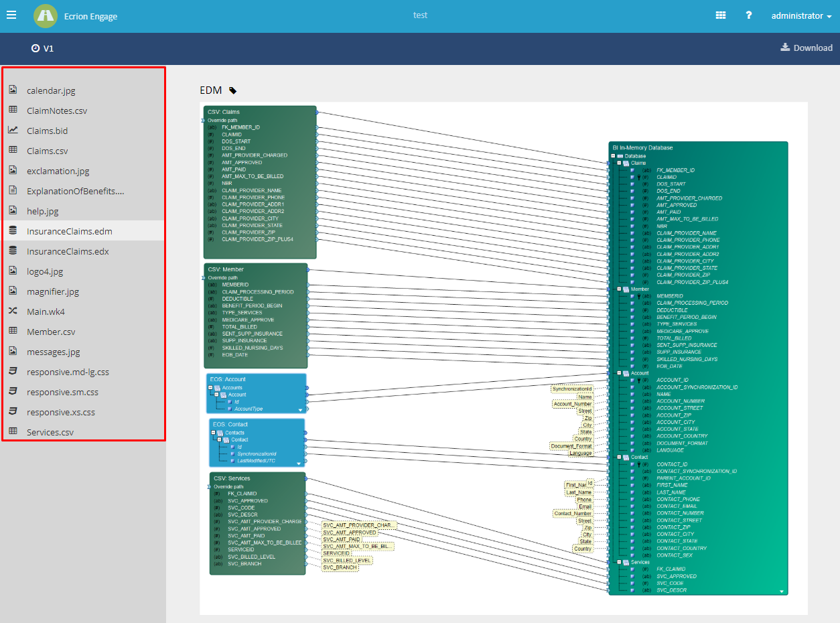Image resolution: width=840 pixels, height=623 pixels.
Task: Click the Ecrion Engage logo
Action: [46, 16]
